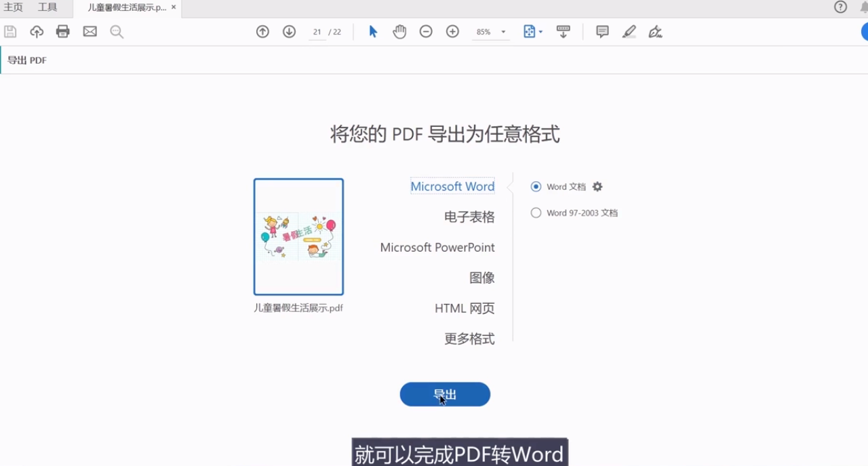Choose HTML 网页 export format

[465, 309]
